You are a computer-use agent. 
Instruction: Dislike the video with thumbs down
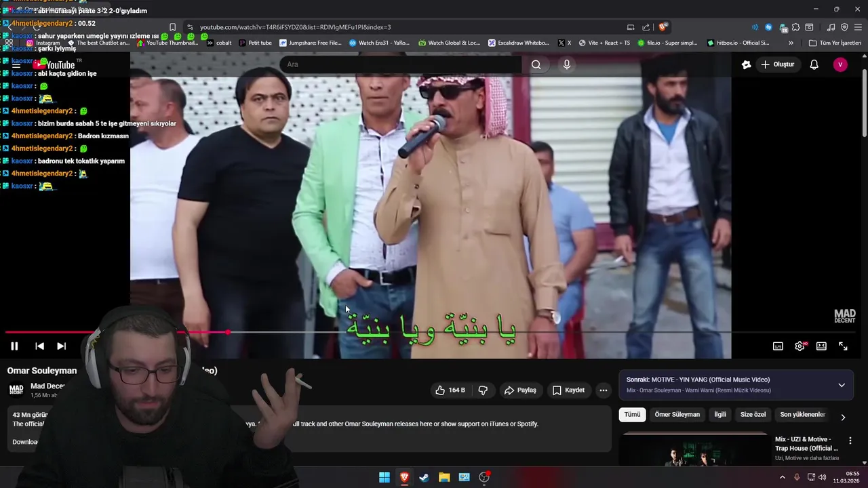coord(483,390)
